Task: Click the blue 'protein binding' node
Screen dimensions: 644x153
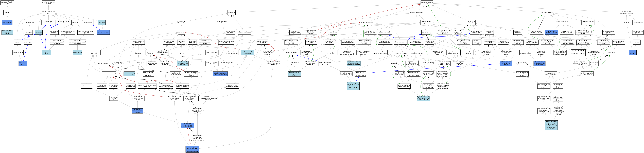Action: point(7,22)
